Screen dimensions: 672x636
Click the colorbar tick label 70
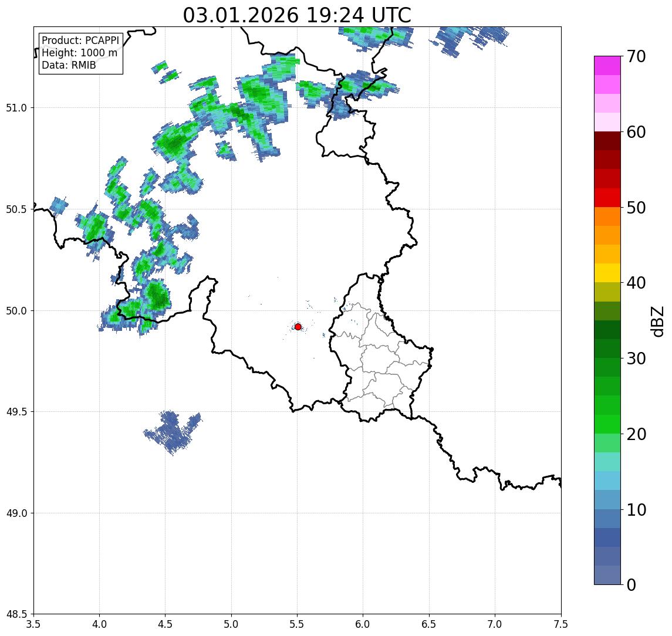coord(636,56)
